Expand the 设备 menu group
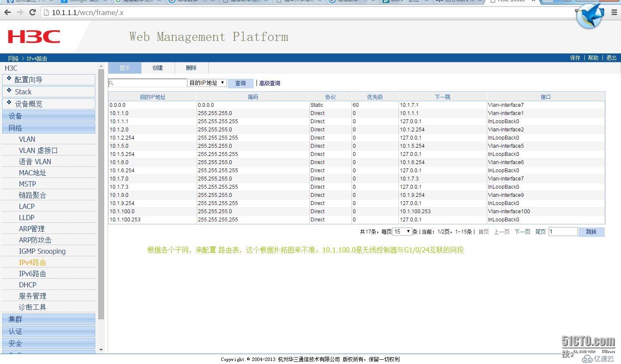 (x=49, y=116)
